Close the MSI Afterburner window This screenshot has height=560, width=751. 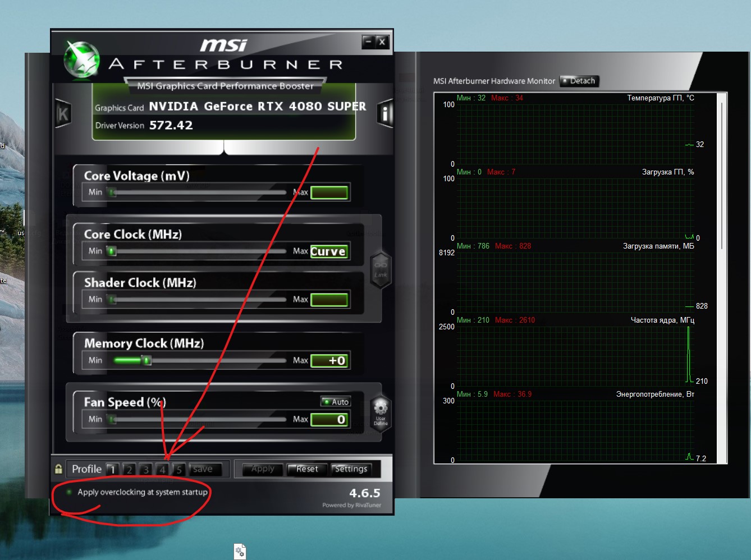pyautogui.click(x=382, y=42)
